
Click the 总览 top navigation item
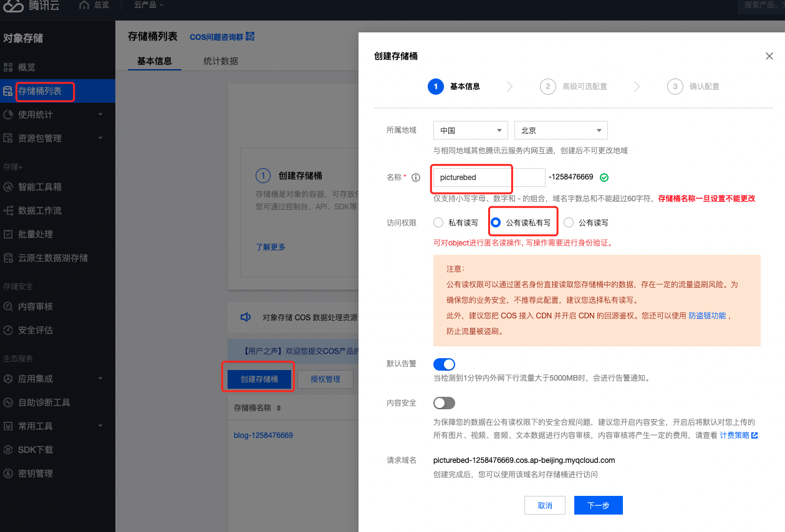coord(94,5)
